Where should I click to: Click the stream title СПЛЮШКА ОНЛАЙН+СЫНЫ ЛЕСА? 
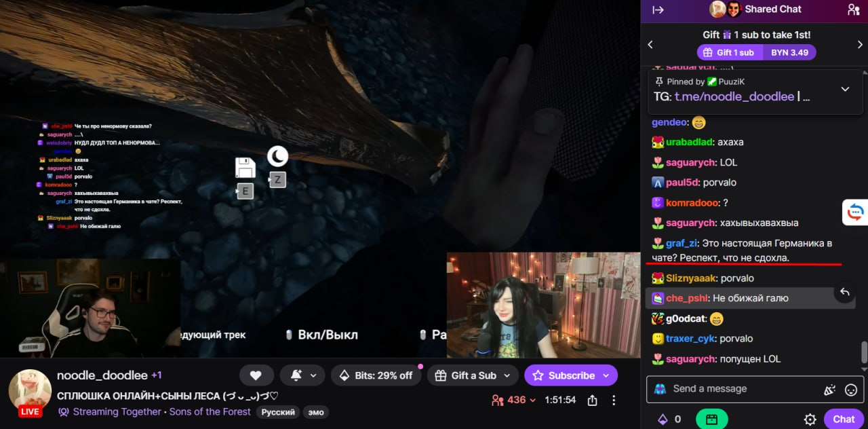click(167, 396)
